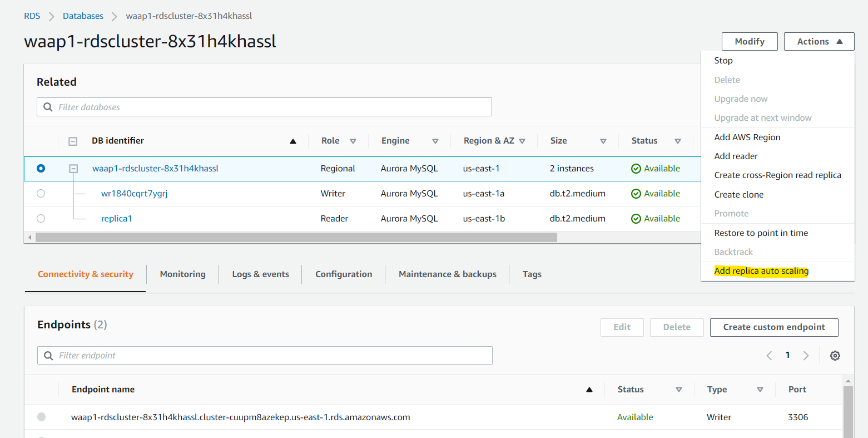868x438 pixels.
Task: Select the waap1-rdscluster-8x31h4khassl radio button
Action: click(41, 168)
